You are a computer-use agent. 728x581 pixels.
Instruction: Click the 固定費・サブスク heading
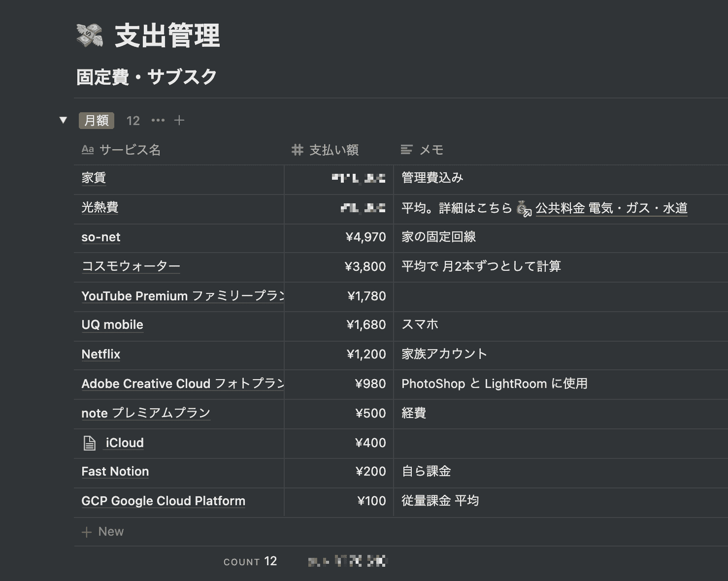tap(146, 77)
